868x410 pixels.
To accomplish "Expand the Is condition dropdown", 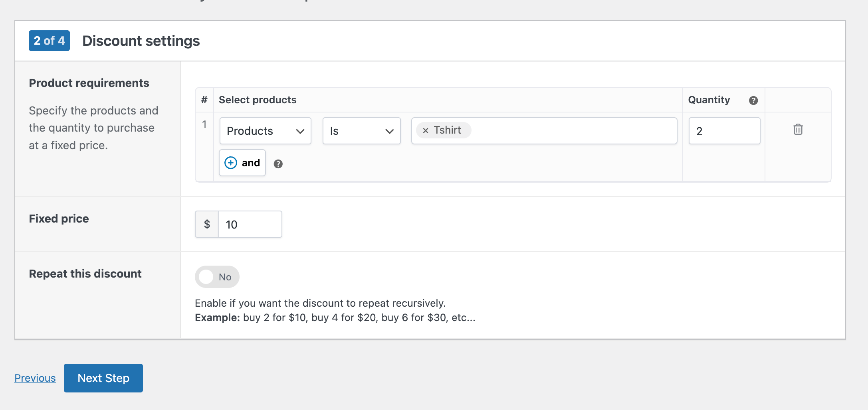I will [x=361, y=131].
